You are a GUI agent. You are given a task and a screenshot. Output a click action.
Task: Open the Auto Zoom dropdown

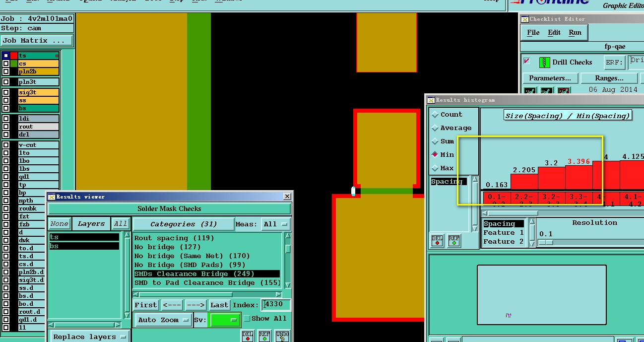click(164, 320)
